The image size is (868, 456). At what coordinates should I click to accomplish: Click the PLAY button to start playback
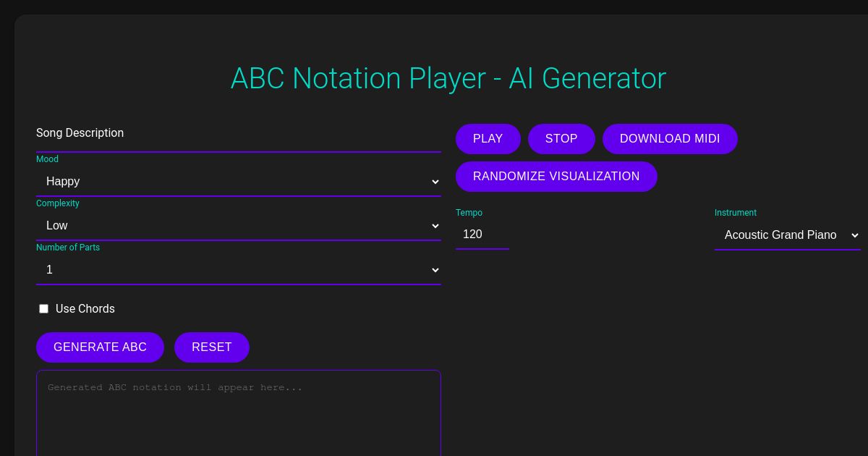488,139
